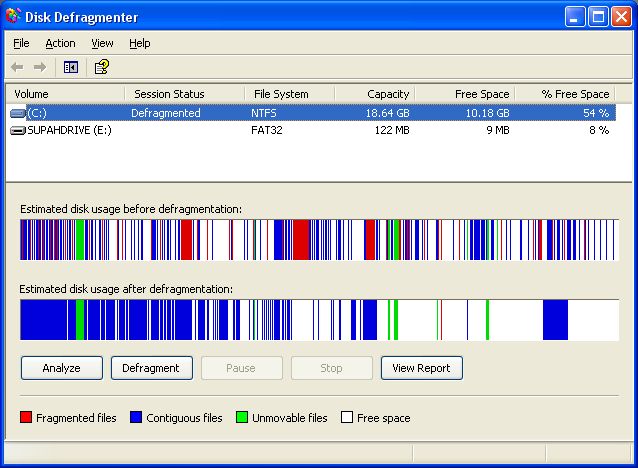
Task: Open the Action menu
Action: click(60, 43)
